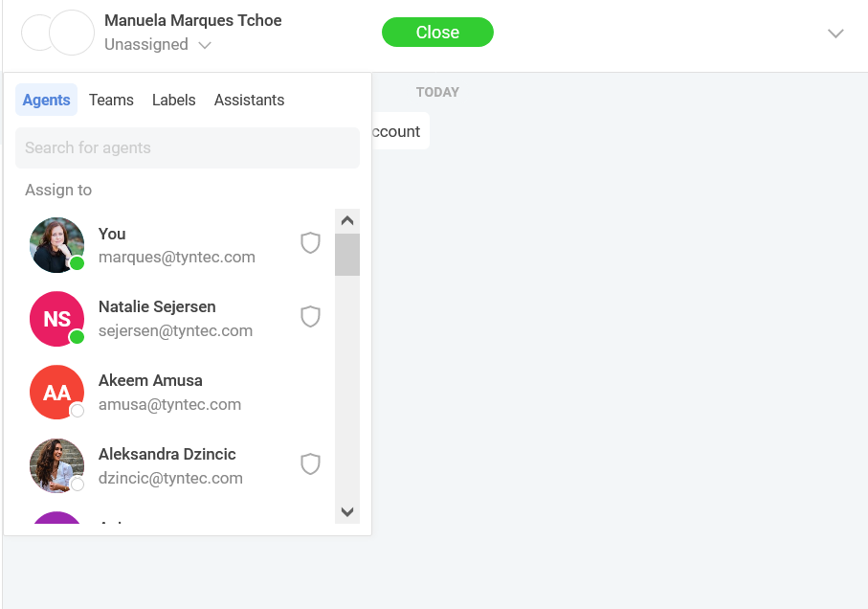Viewport: 868px width, 609px height.
Task: Click Aleksandra Dzincic's shield icon
Action: click(310, 464)
